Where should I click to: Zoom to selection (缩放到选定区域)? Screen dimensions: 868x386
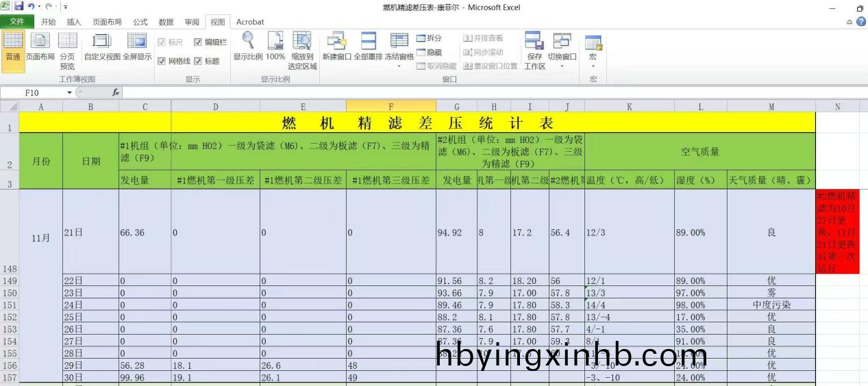click(302, 51)
